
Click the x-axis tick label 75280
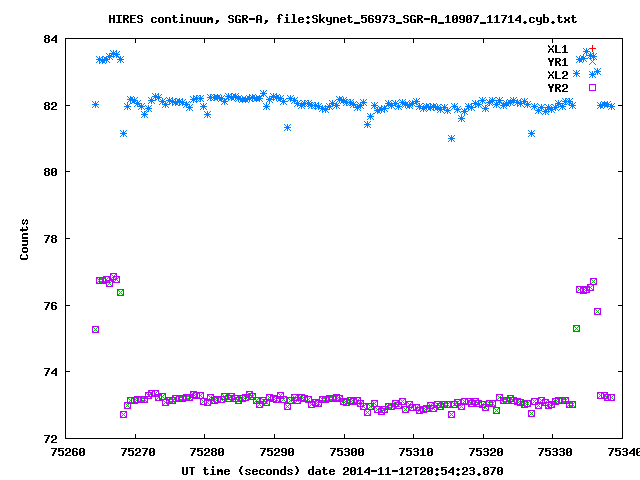pyautogui.click(x=207, y=452)
